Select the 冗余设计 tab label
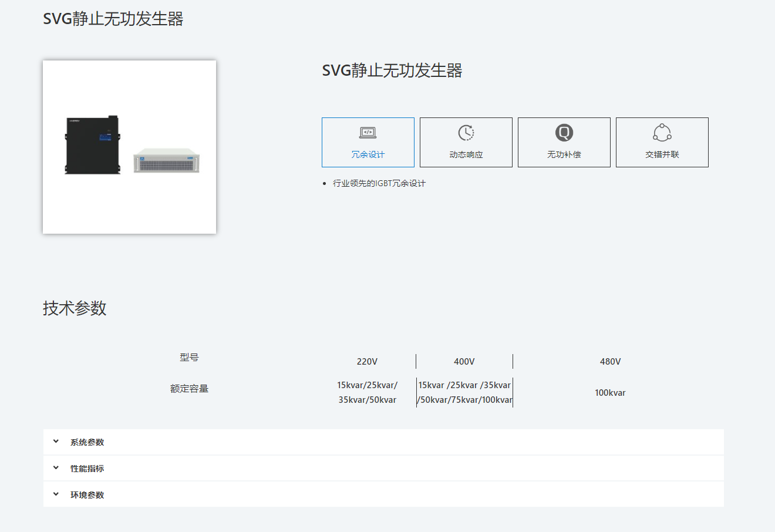 (368, 154)
